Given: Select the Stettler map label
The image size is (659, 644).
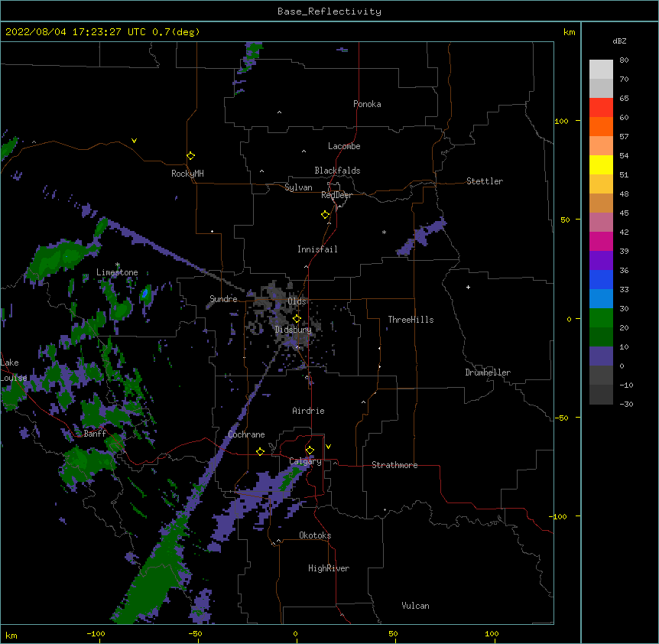Looking at the screenshot, I should pos(485,181).
